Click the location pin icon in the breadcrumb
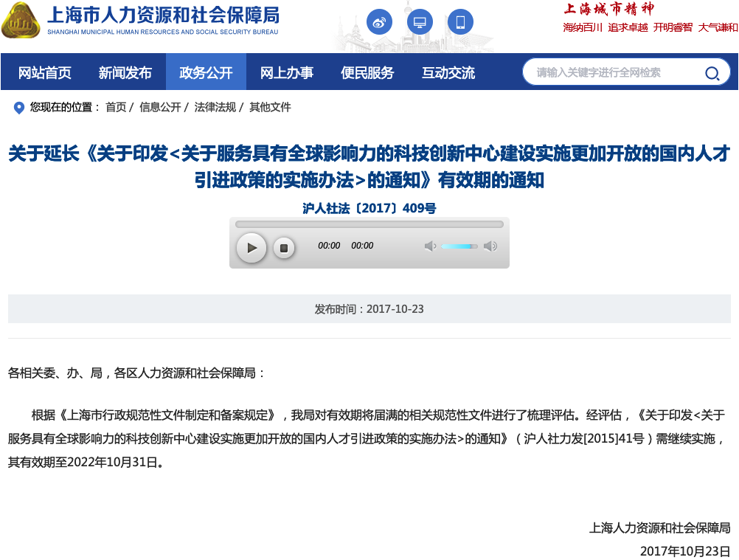The height and width of the screenshot is (560, 739). [x=19, y=108]
